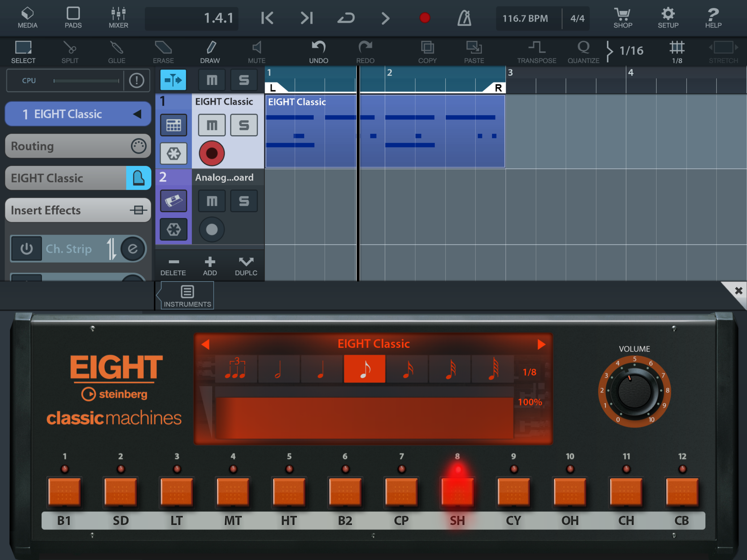Click the Stretch tool

[x=723, y=52]
